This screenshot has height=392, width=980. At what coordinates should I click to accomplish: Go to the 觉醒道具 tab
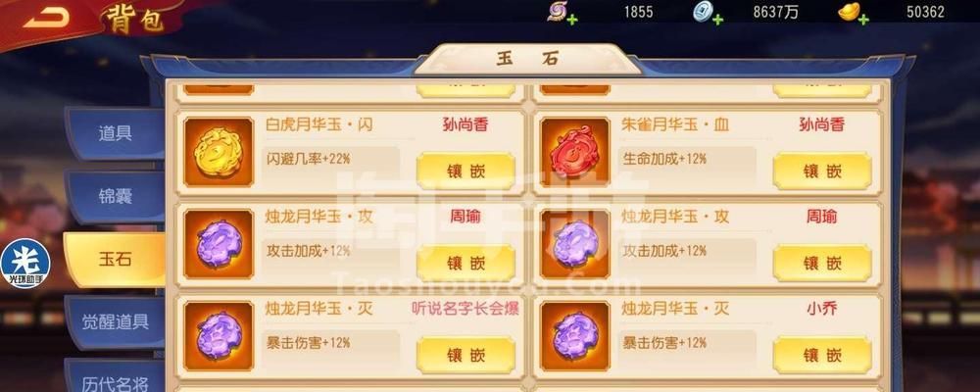pos(115,322)
